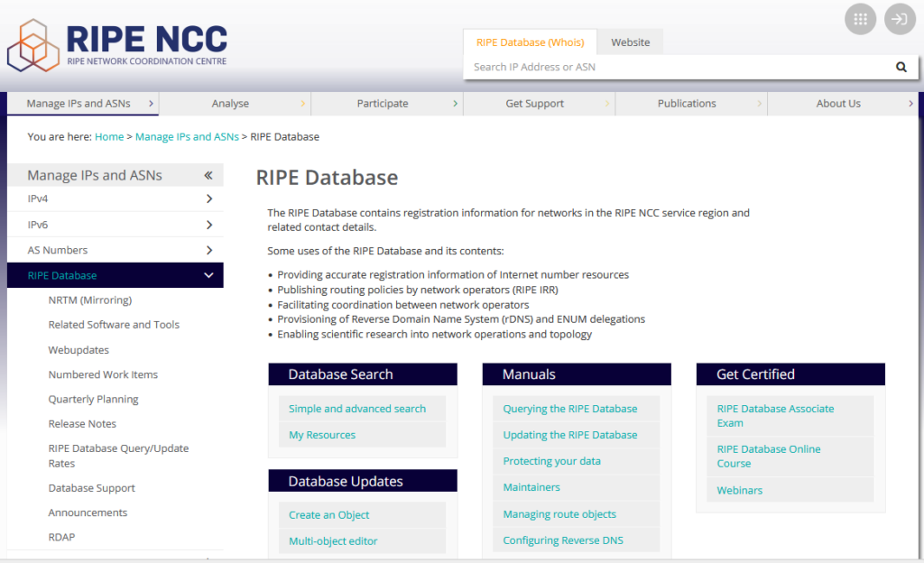The height and width of the screenshot is (563, 924).
Task: Open Announcements in sidebar
Action: point(88,513)
